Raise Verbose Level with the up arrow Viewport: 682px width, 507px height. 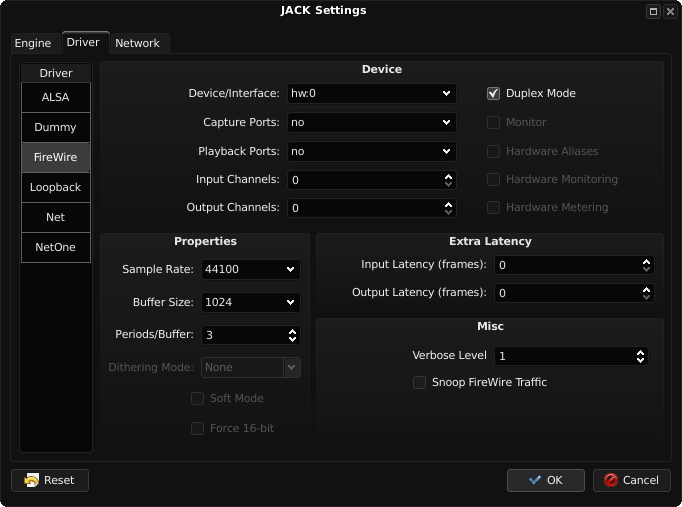[x=640, y=353]
